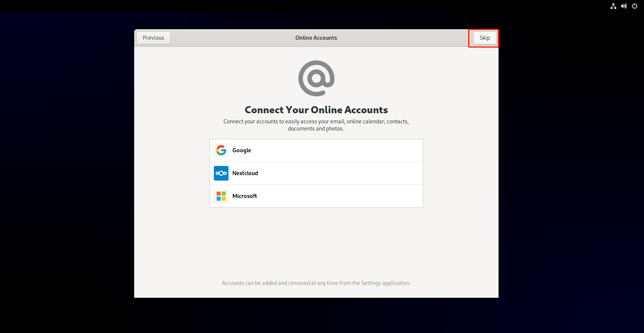Click the Settings application footer note
The width and height of the screenshot is (644, 333).
pyautogui.click(x=316, y=283)
